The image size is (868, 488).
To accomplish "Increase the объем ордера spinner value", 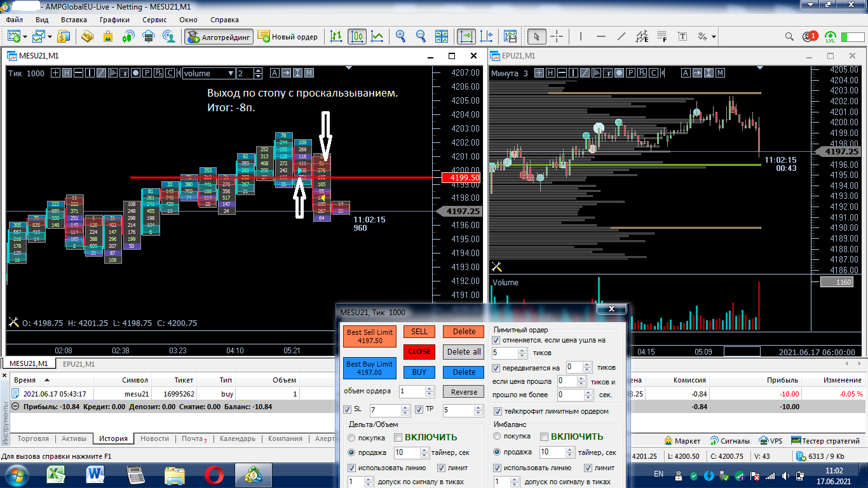I will click(x=429, y=389).
